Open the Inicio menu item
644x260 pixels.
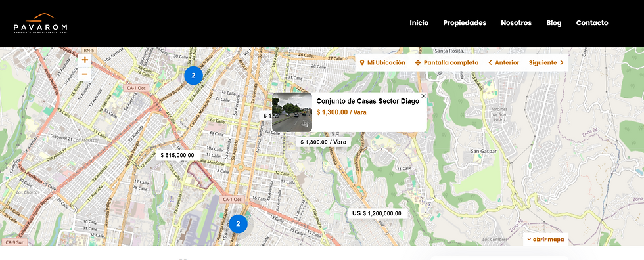(419, 23)
